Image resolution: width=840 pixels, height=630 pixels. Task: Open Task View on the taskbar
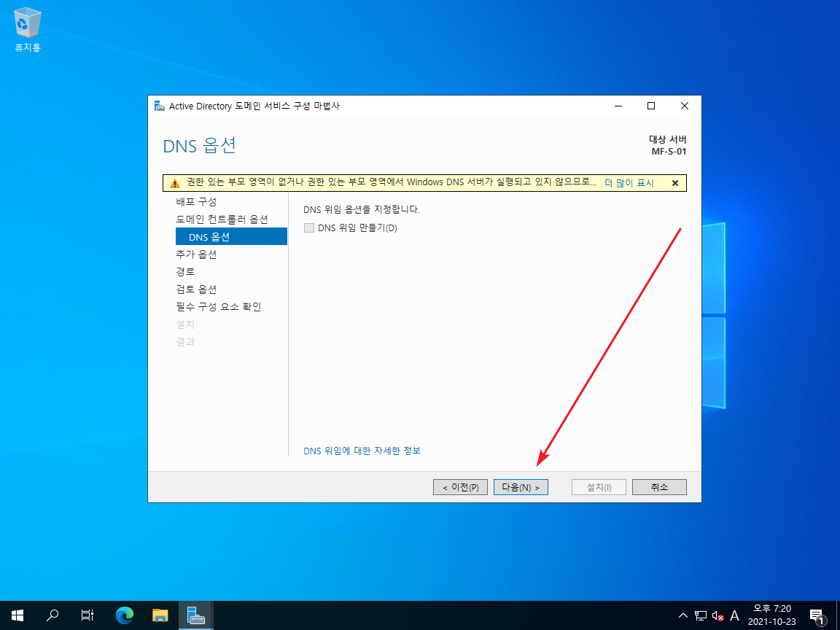(87, 615)
